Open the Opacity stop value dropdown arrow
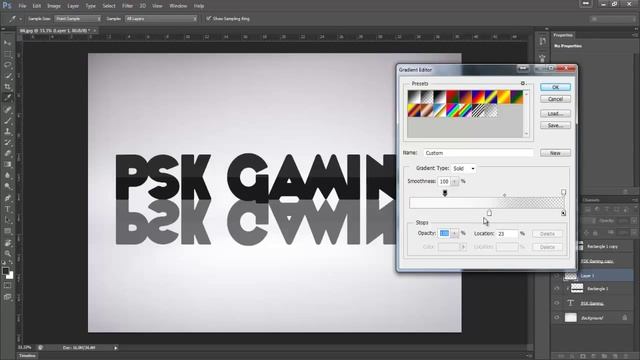Viewport: 640px width, 360px height. [455, 233]
